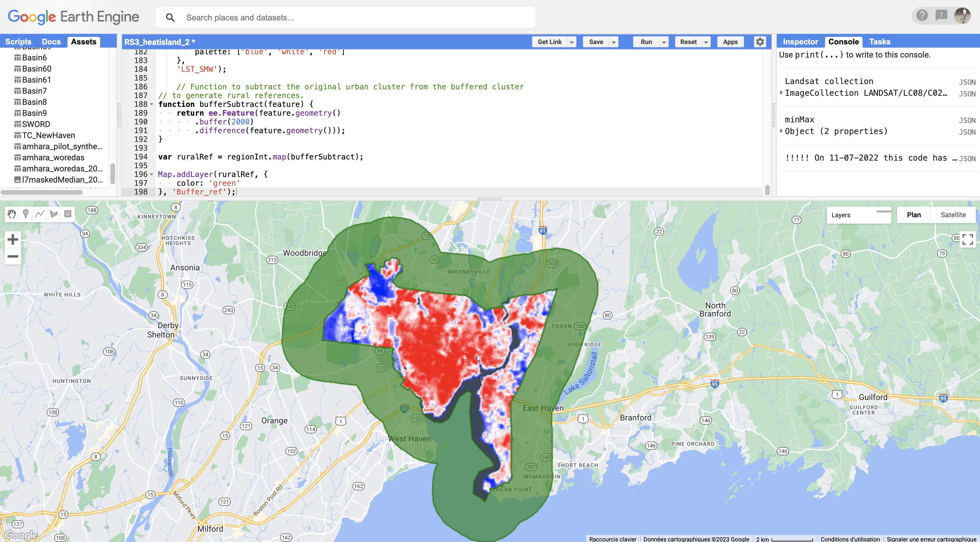
Task: Switch to the Tasks tab
Action: (879, 41)
